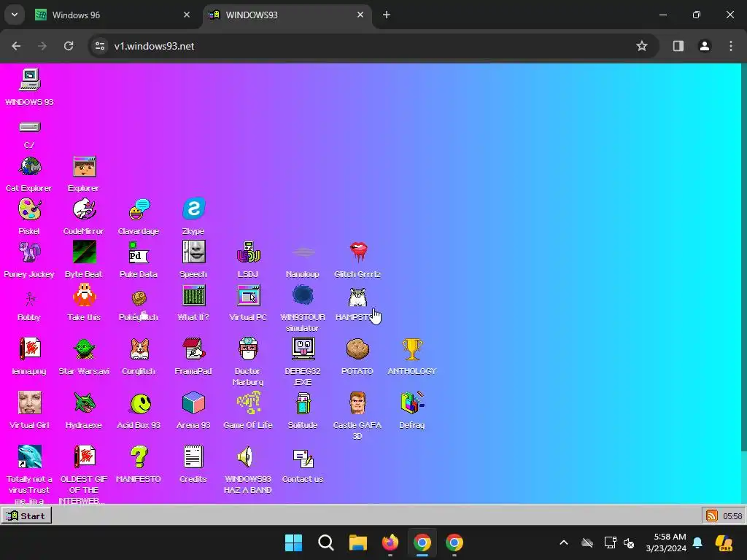Open the Chrome profile menu

(x=704, y=46)
